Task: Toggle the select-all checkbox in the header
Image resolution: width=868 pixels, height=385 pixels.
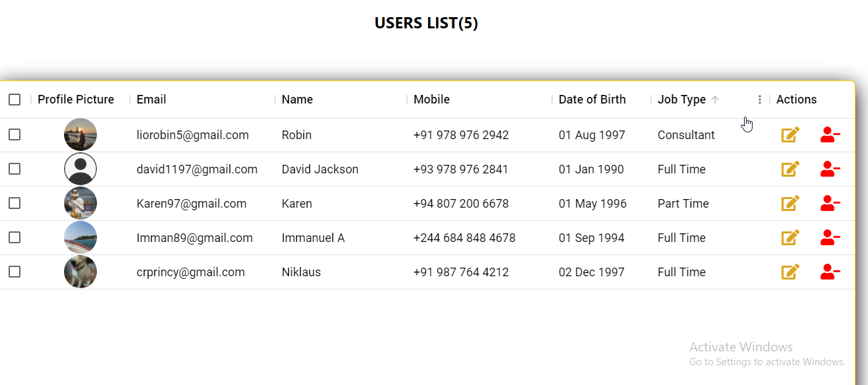Action: click(15, 100)
